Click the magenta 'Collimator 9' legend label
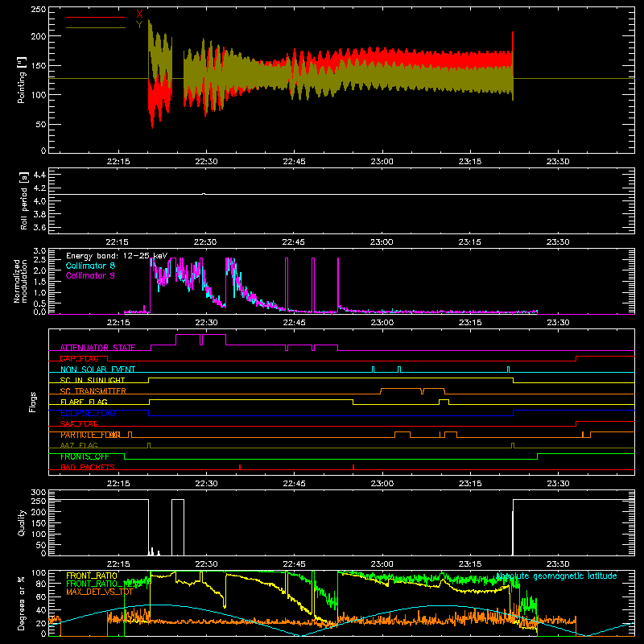This screenshot has height=644, width=644. [x=90, y=275]
